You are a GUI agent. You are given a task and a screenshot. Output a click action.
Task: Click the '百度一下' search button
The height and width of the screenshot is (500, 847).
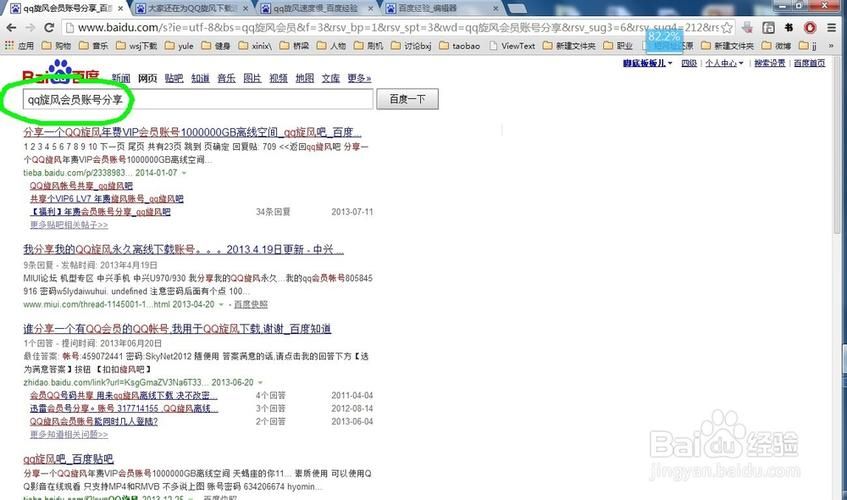(x=407, y=99)
